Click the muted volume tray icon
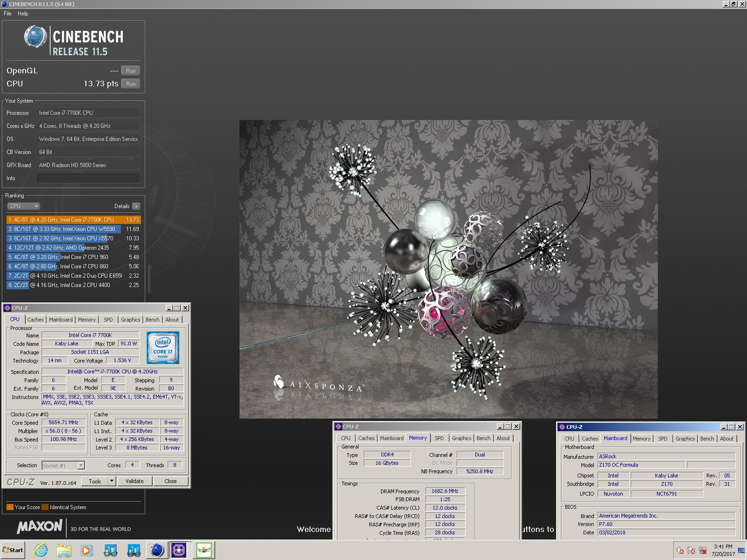747x560 pixels. (680, 551)
